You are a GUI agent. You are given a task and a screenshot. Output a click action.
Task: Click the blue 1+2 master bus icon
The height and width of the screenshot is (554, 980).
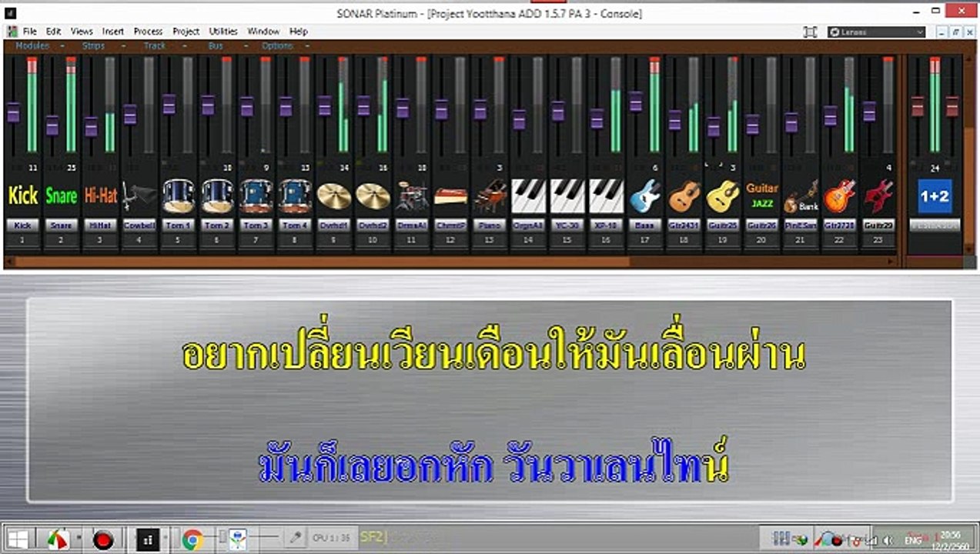point(935,196)
